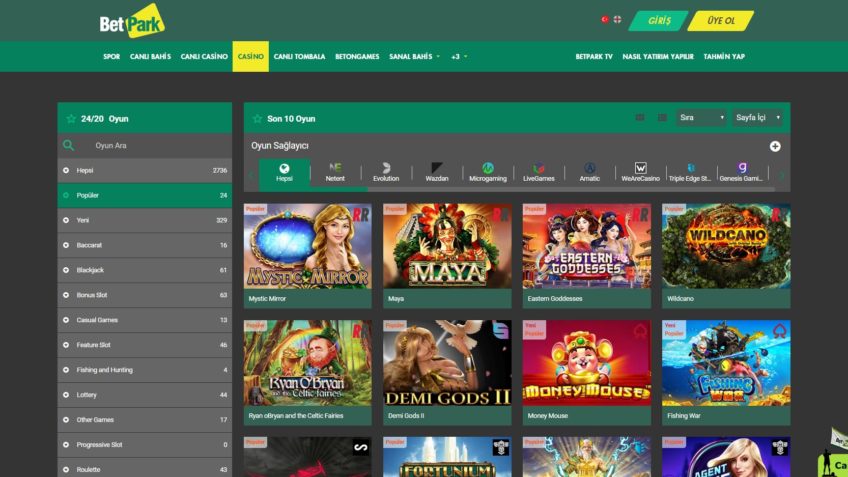This screenshot has width=848, height=477.
Task: Click the Other Games category row
Action: [145, 420]
